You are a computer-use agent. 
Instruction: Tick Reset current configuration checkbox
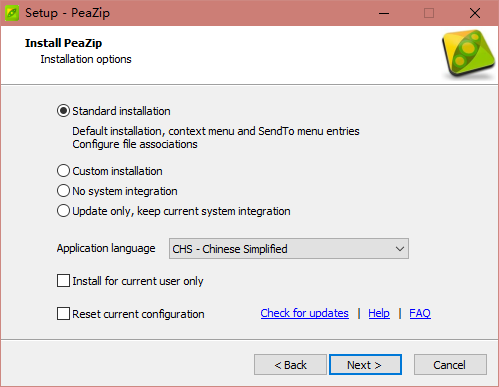63,314
